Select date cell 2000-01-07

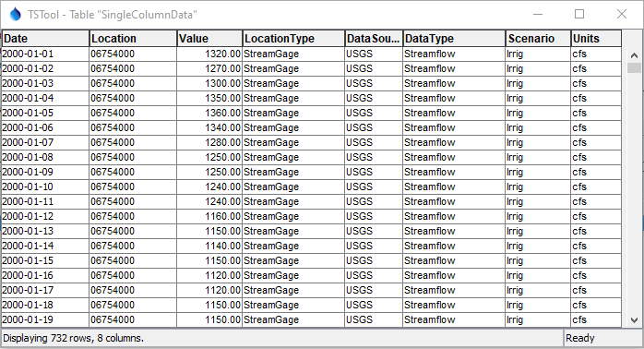point(45,142)
